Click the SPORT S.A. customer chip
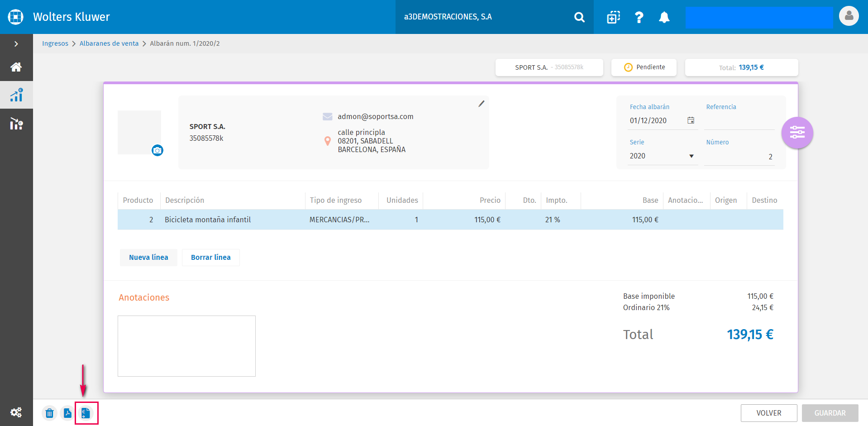 (x=549, y=67)
